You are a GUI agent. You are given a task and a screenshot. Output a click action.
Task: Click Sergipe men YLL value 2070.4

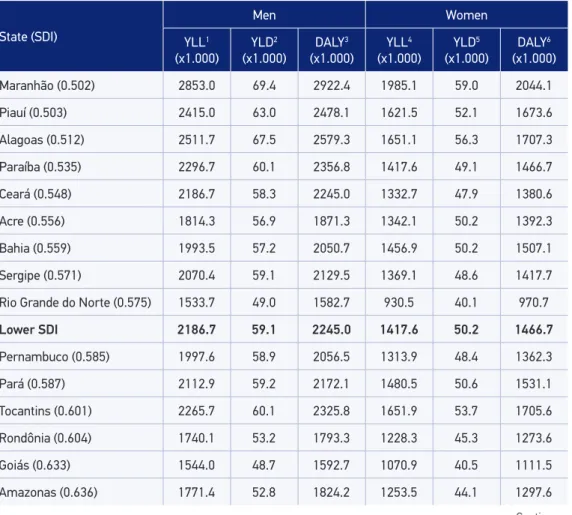tap(197, 275)
